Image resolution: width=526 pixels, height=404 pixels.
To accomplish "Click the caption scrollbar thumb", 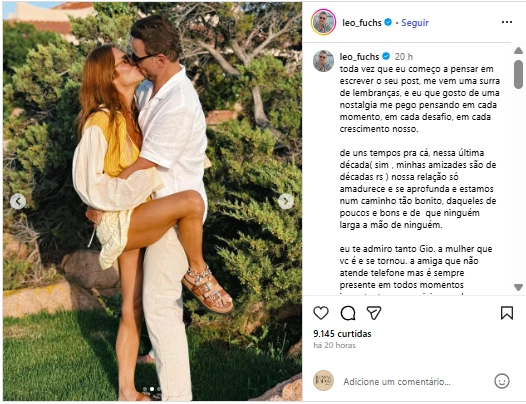I will pos(518,74).
